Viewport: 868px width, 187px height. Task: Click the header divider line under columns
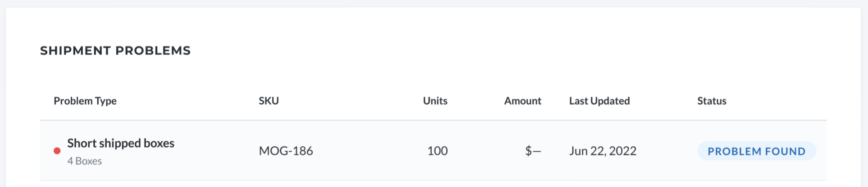(x=433, y=120)
